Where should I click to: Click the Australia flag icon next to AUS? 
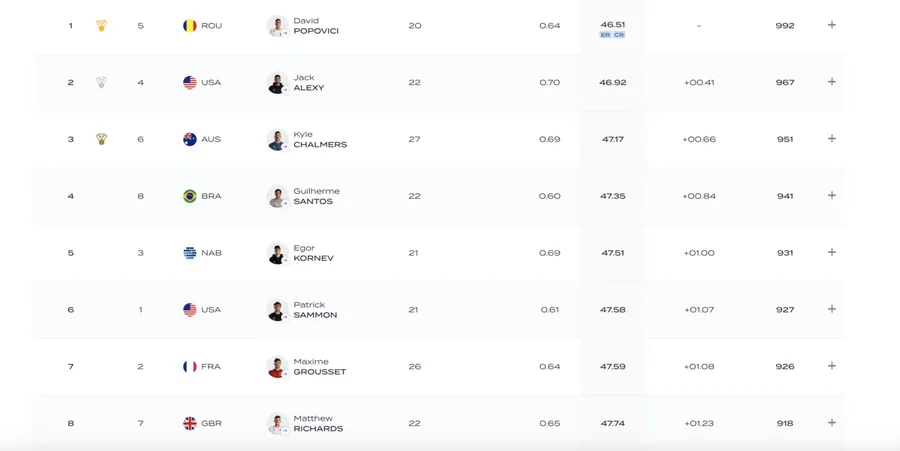[190, 139]
